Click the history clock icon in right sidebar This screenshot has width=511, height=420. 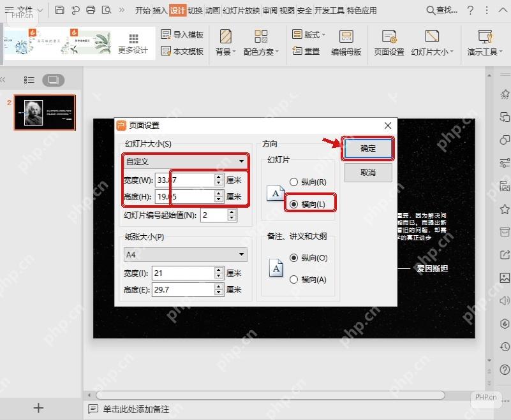click(x=505, y=347)
